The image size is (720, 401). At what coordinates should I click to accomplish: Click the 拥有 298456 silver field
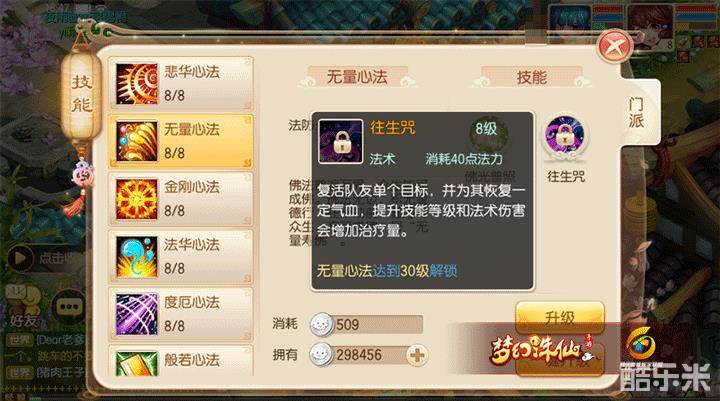click(368, 355)
